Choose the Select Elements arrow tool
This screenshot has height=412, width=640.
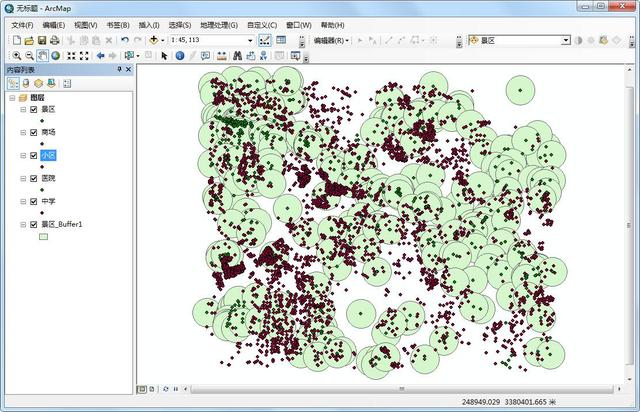click(x=164, y=56)
